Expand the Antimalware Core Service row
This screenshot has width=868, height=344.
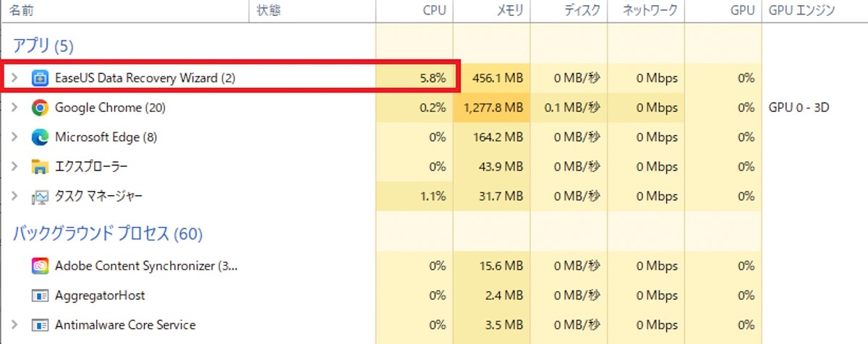point(14,325)
